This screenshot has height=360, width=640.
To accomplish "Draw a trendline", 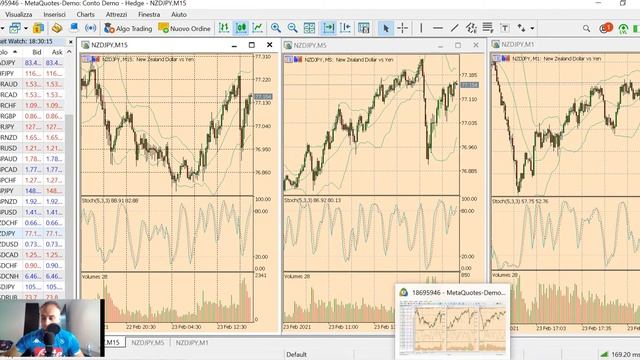I will coord(454,28).
